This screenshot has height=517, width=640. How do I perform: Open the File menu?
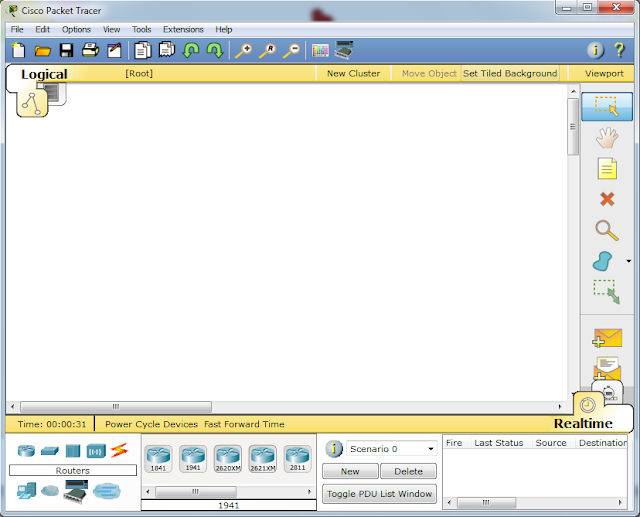point(17,29)
